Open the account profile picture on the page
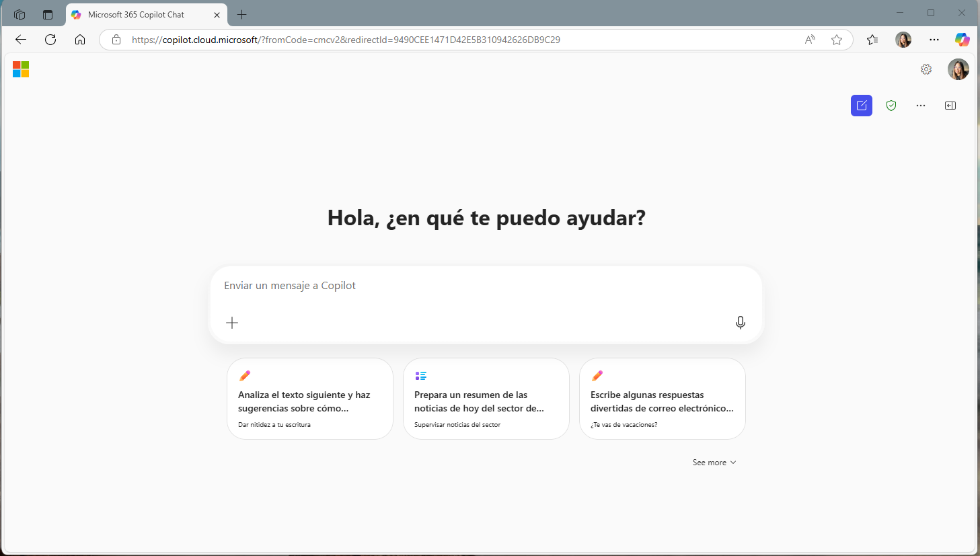 click(x=958, y=69)
